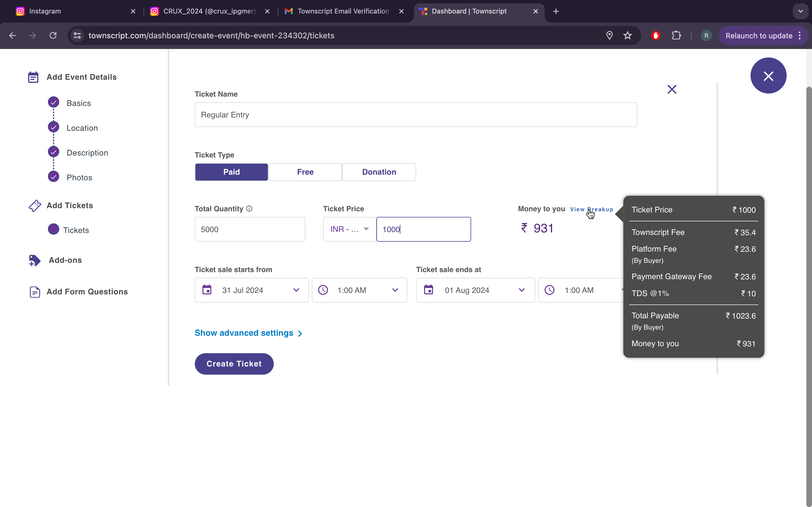The width and height of the screenshot is (812, 507).
Task: Select the Paid ticket type
Action: [231, 172]
